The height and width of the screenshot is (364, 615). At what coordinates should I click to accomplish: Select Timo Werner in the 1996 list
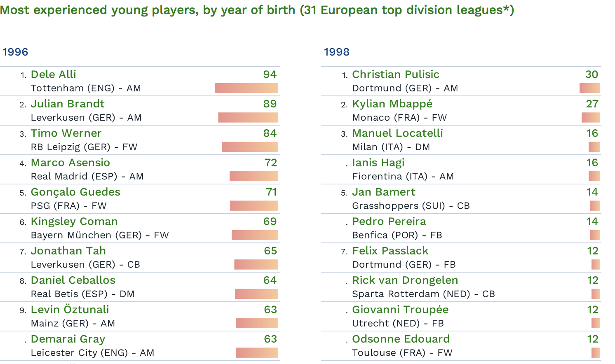point(66,133)
